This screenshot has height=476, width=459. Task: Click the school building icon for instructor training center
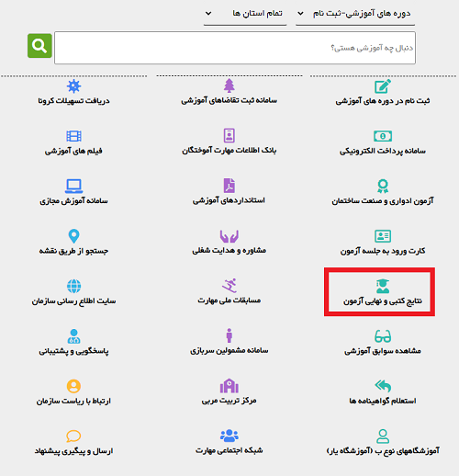[229, 386]
